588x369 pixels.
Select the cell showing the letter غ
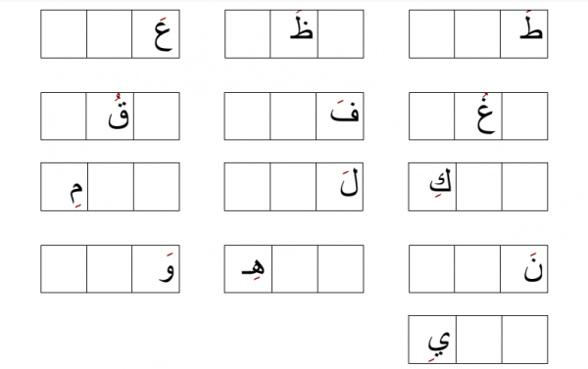tap(478, 116)
